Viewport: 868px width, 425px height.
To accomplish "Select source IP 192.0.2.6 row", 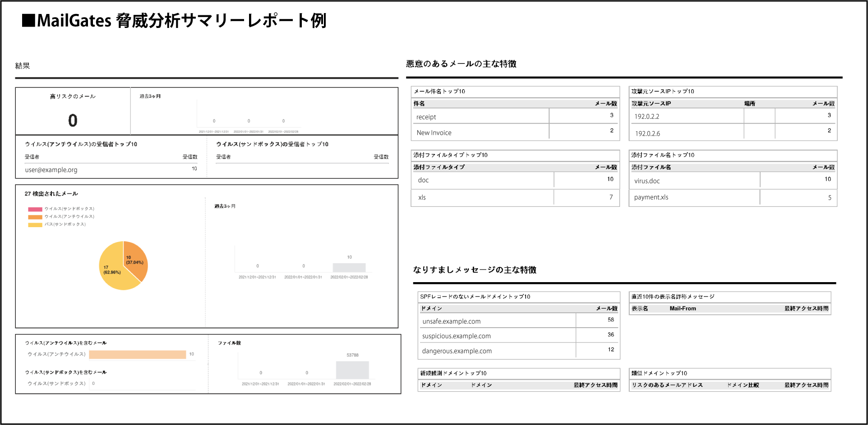I will click(733, 132).
